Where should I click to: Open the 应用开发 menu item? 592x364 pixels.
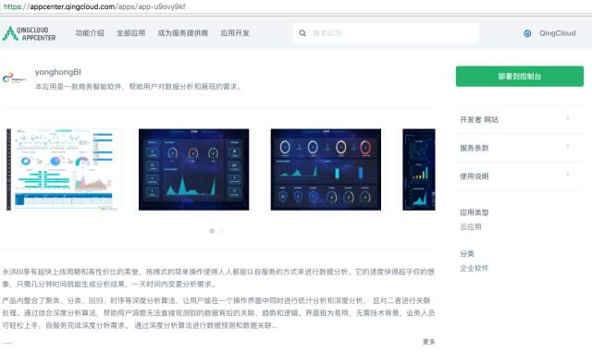[235, 33]
